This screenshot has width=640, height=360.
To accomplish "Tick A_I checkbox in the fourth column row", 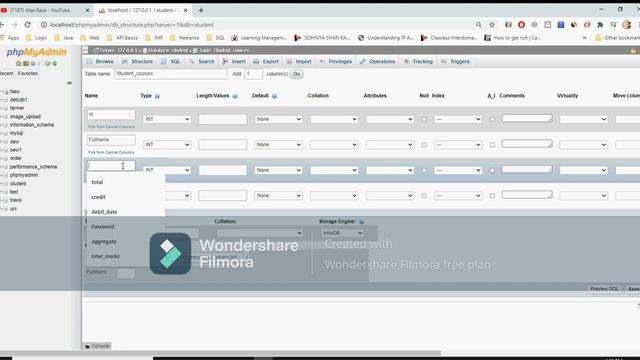I will click(x=492, y=196).
